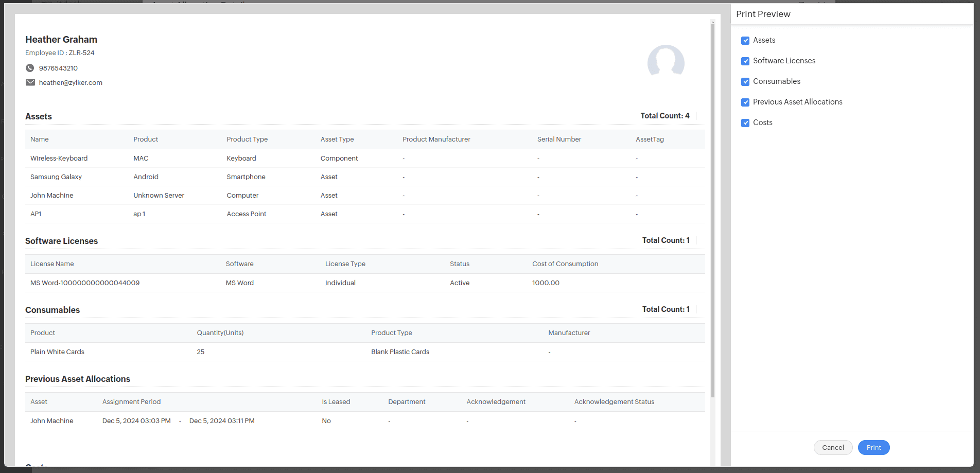Viewport: 980px width, 473px height.
Task: Click the Quantity(Units) column header
Action: [220, 332]
